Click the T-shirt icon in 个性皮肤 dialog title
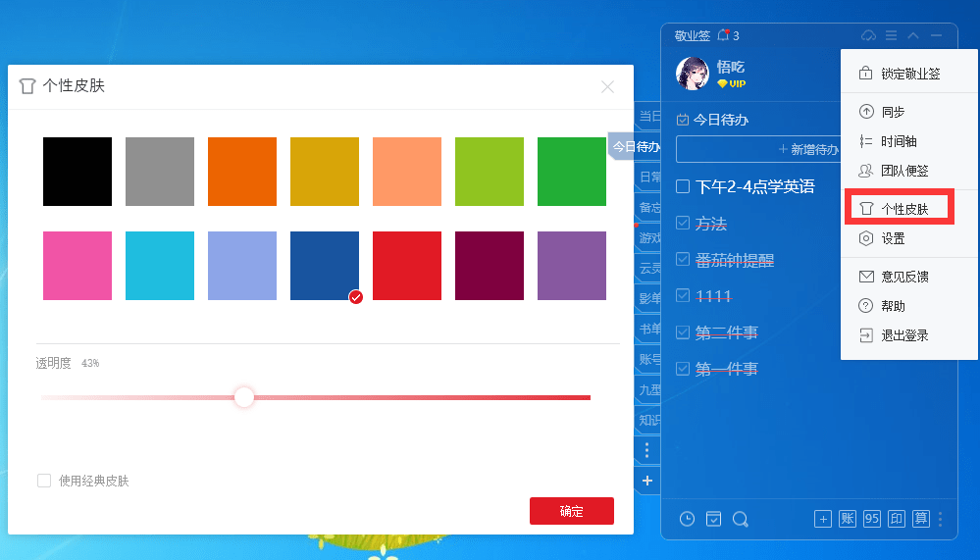Viewport: 980px width, 560px height. 26,85
